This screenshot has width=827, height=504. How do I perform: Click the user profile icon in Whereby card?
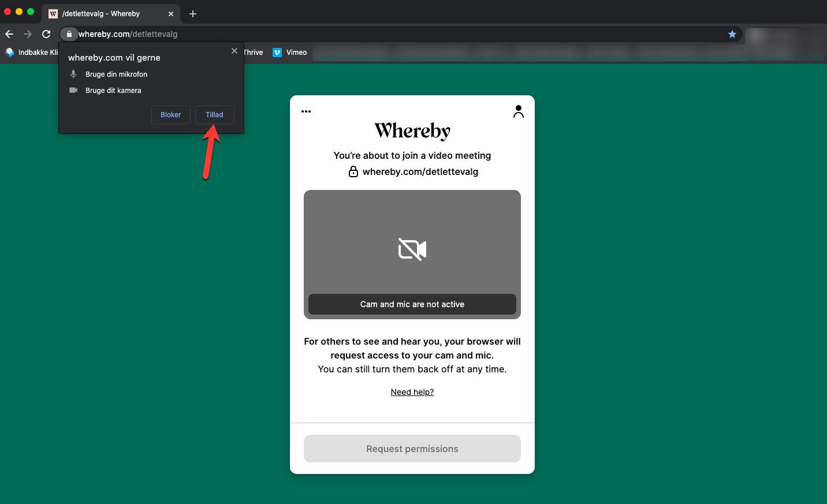coord(518,111)
